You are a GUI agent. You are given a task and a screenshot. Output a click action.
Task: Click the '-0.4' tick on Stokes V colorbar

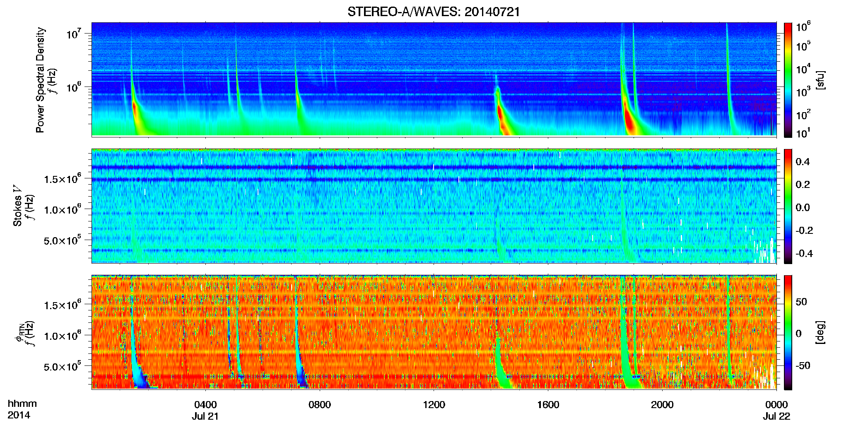804,253
